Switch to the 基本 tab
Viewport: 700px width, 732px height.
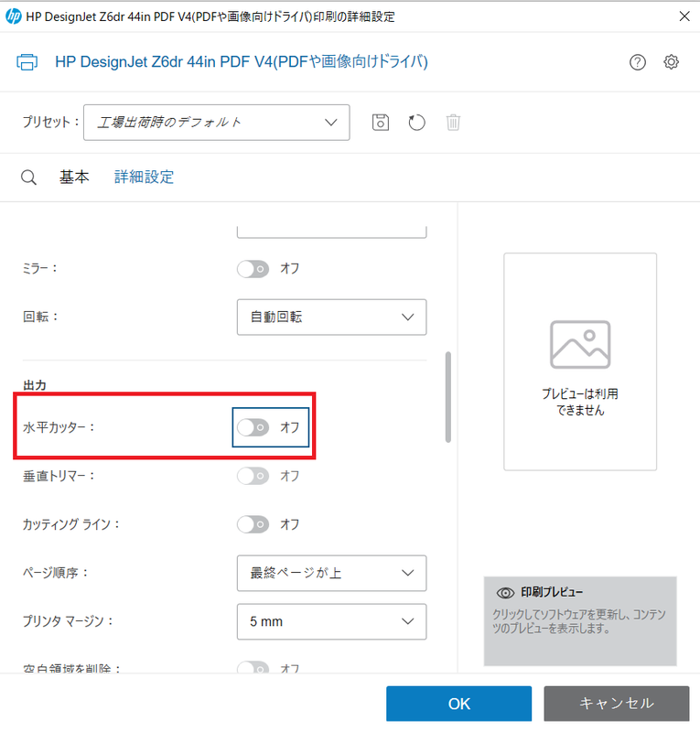click(74, 178)
